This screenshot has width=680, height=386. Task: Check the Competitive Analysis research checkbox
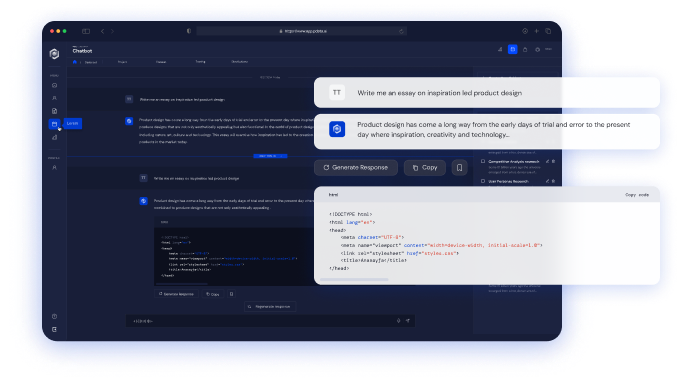coord(483,161)
